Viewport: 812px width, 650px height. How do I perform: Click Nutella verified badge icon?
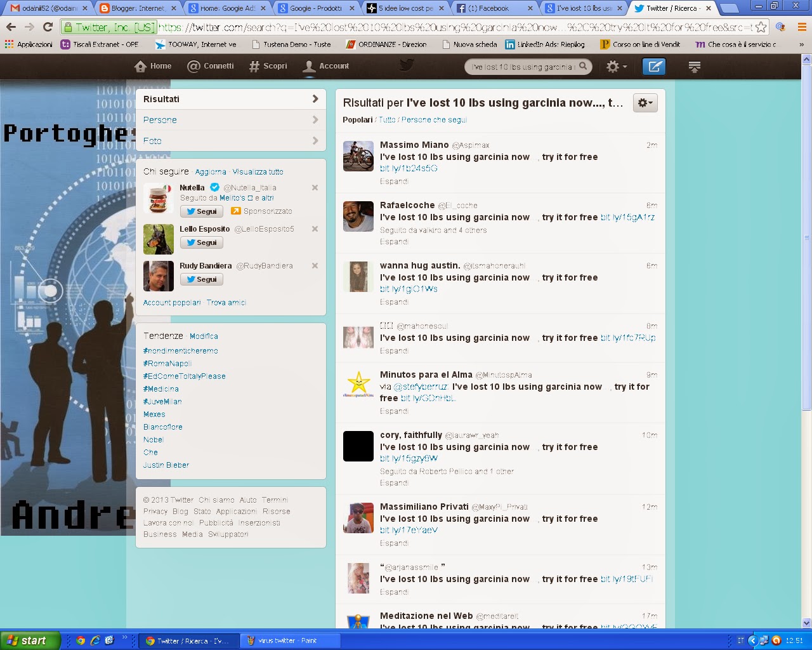pyautogui.click(x=214, y=187)
